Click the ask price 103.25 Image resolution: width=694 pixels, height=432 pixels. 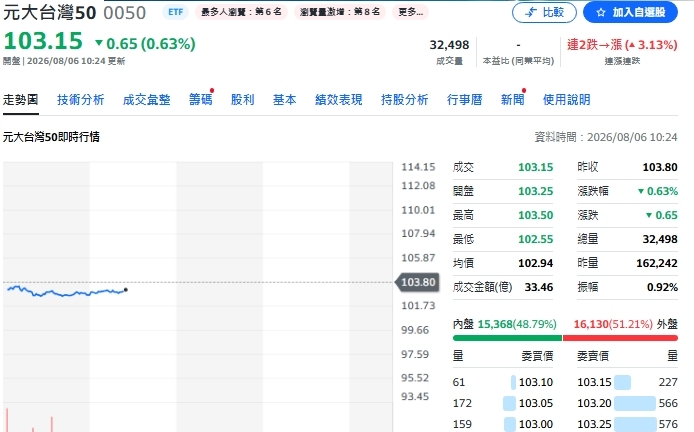pyautogui.click(x=594, y=424)
